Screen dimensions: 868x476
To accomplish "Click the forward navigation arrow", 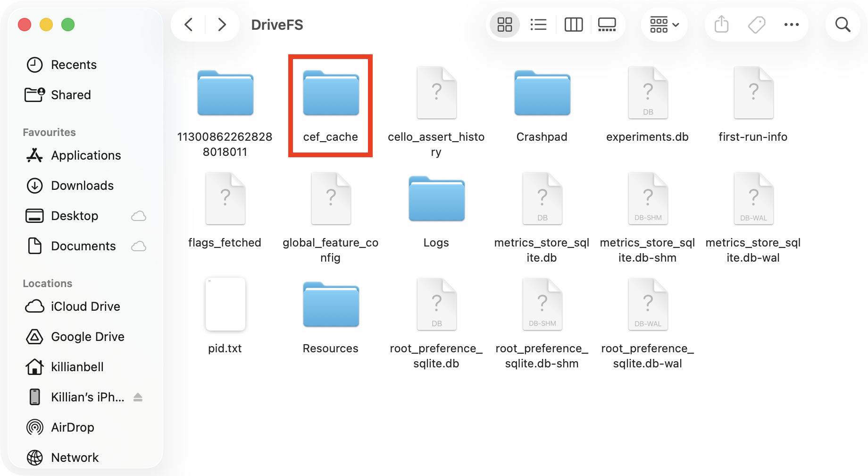I will click(222, 25).
